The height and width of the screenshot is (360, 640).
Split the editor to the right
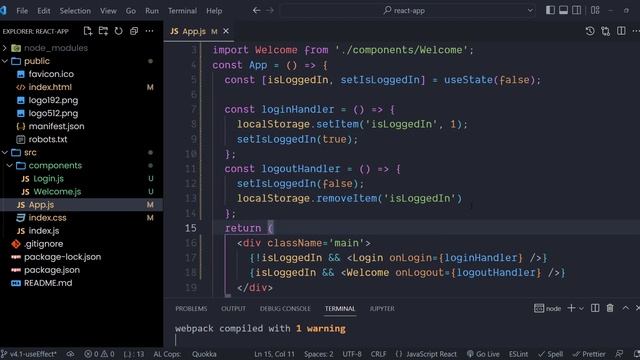621,31
